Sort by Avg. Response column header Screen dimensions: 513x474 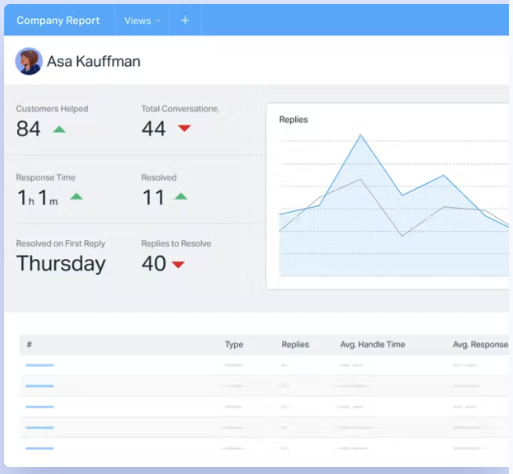(480, 344)
